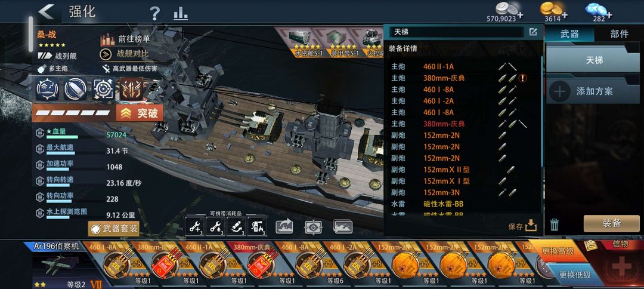Click the 血量 health stat bar
The image size is (644, 289).
point(82,134)
